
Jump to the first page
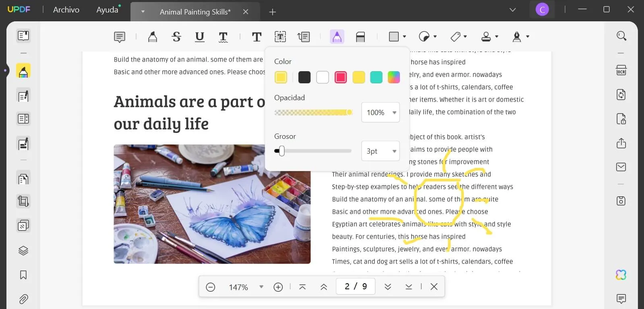click(x=302, y=287)
